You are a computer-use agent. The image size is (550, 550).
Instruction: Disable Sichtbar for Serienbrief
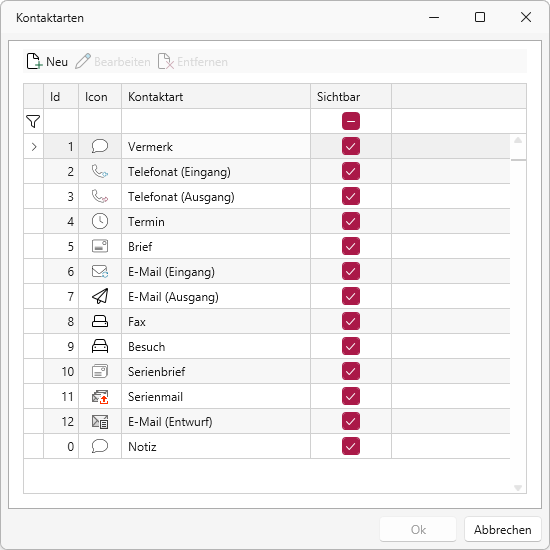click(x=351, y=371)
